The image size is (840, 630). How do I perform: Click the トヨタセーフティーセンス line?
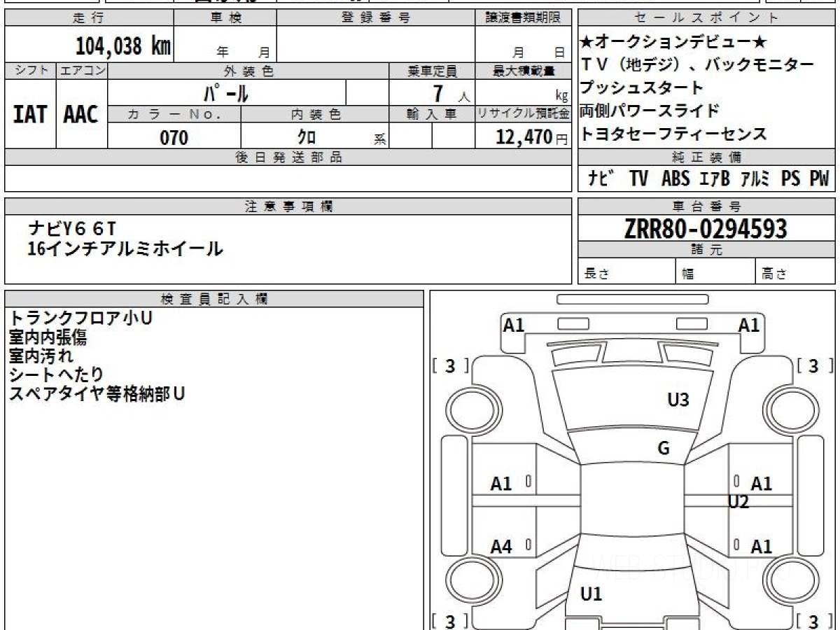[x=673, y=134]
